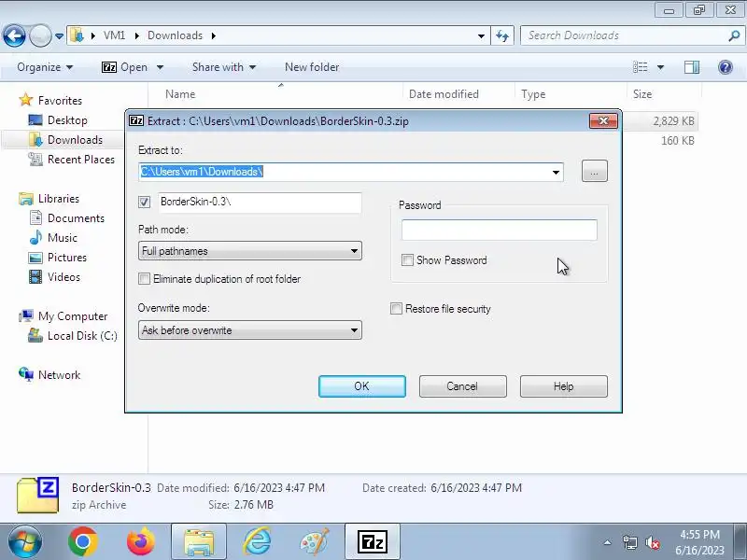
Task: Cancel the Extract dialog
Action: tap(462, 386)
